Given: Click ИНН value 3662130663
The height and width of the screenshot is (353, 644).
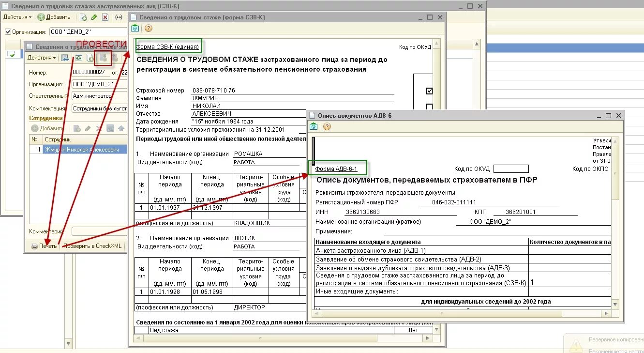Looking at the screenshot, I should point(363,212).
